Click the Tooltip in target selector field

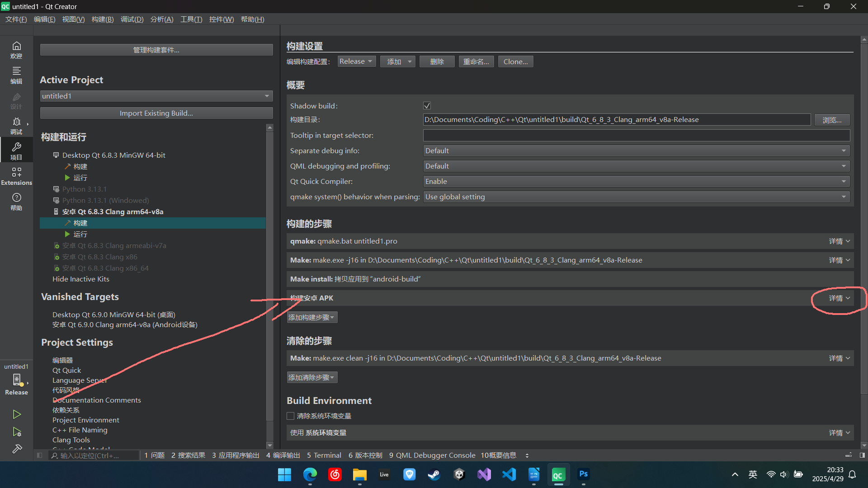(x=636, y=135)
